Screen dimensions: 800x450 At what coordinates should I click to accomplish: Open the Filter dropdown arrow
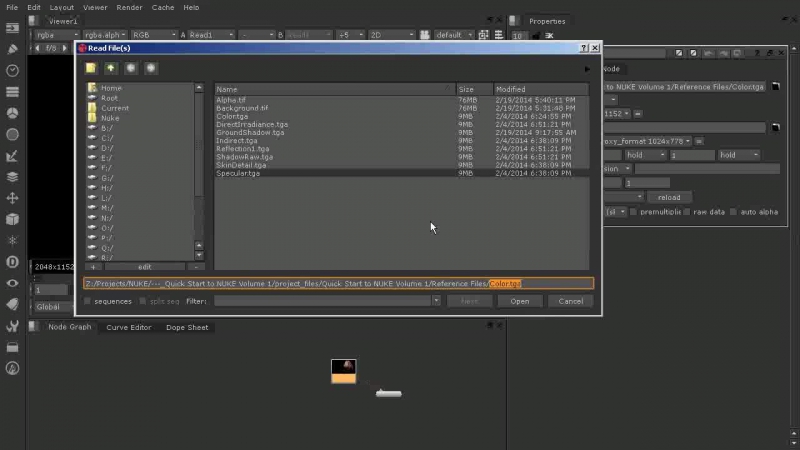tap(436, 302)
